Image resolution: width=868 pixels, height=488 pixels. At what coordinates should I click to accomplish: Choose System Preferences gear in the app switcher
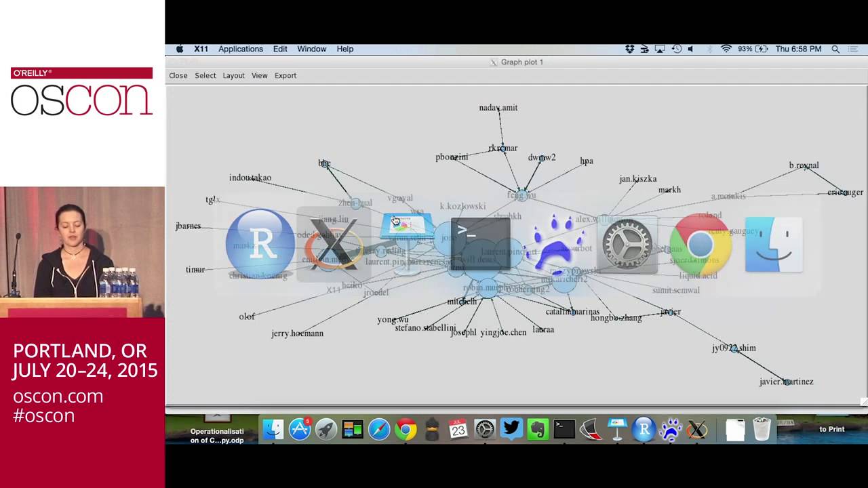pyautogui.click(x=627, y=244)
